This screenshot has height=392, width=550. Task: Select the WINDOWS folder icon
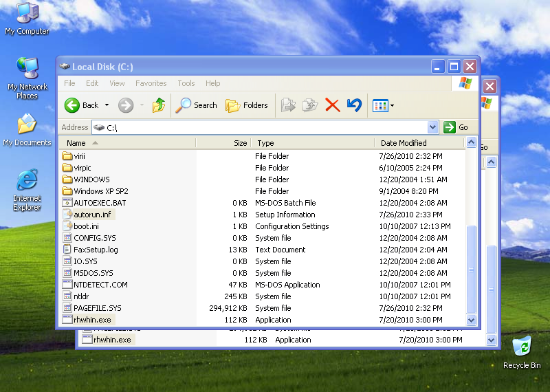[67, 179]
